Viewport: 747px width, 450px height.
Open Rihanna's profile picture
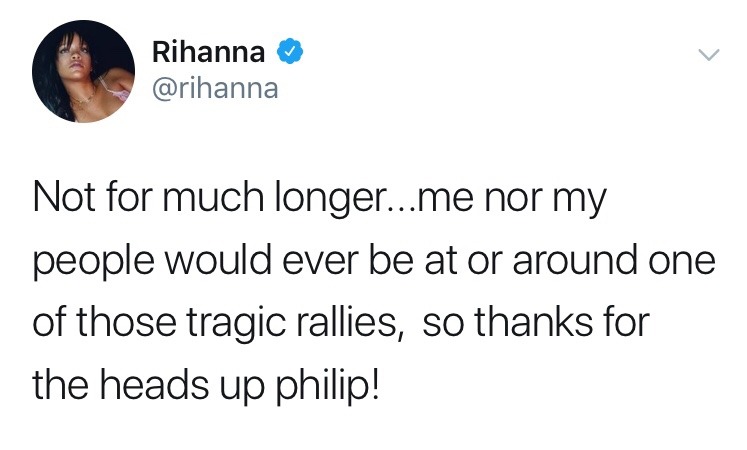pyautogui.click(x=83, y=69)
